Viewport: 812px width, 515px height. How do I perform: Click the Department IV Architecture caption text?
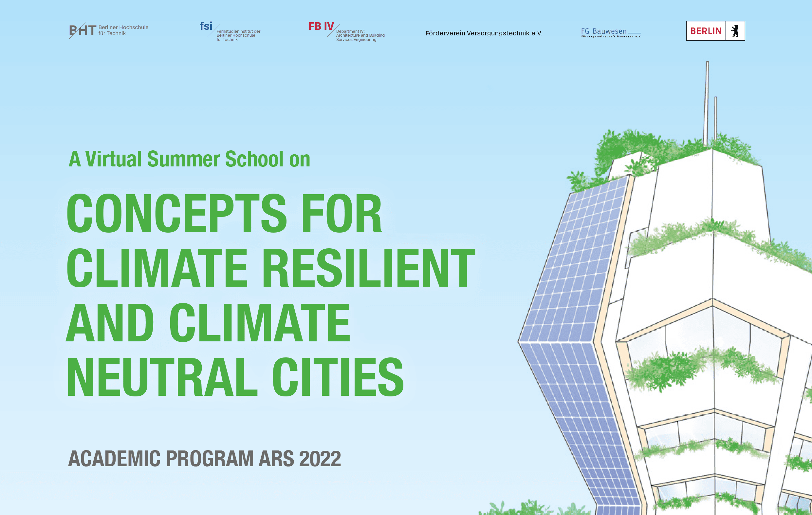click(360, 35)
